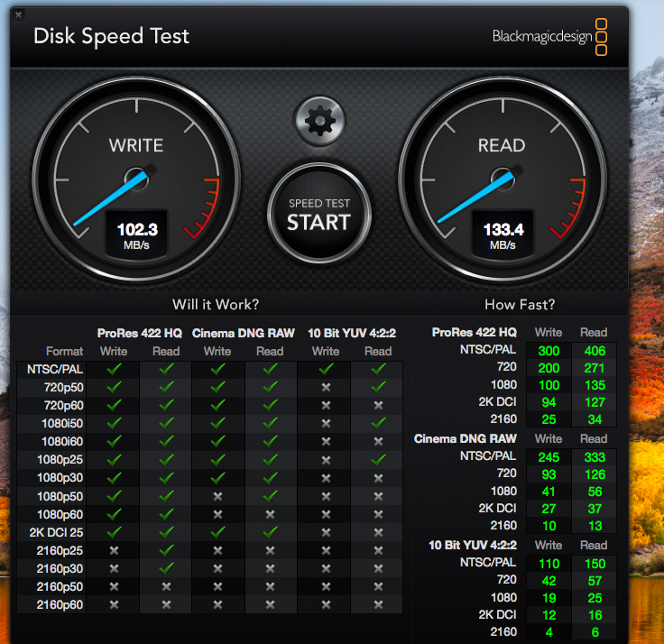Click Cinema DNG RAW NTSC/PAL read value 333

(x=595, y=457)
